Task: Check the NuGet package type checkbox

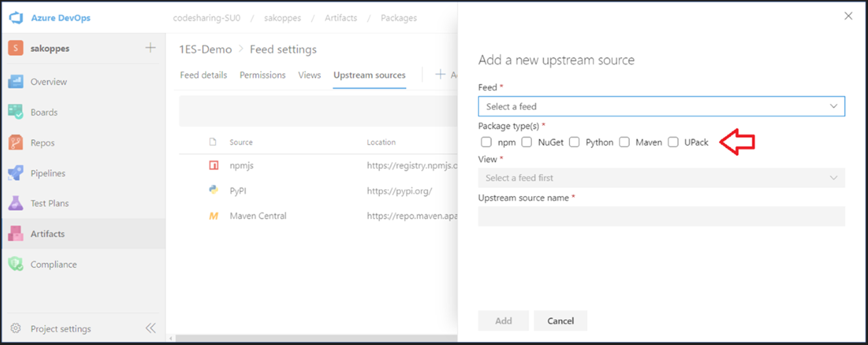Action: click(x=527, y=142)
